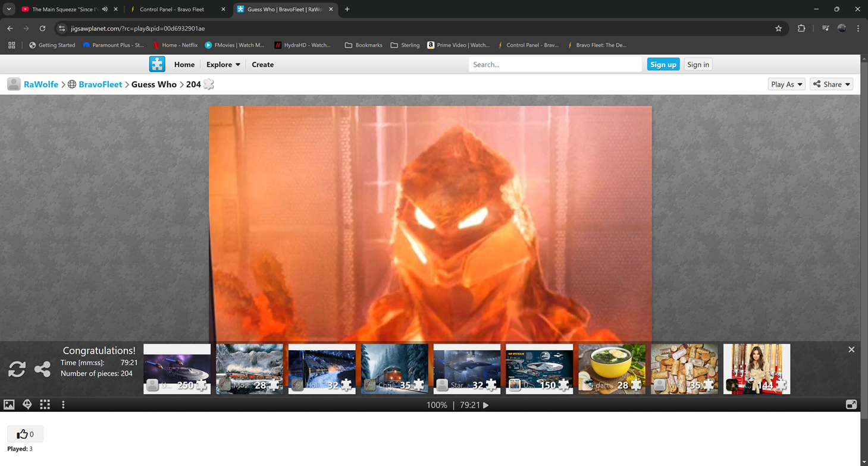This screenshot has height=466, width=868.
Task: Click the site search field
Action: (555, 64)
